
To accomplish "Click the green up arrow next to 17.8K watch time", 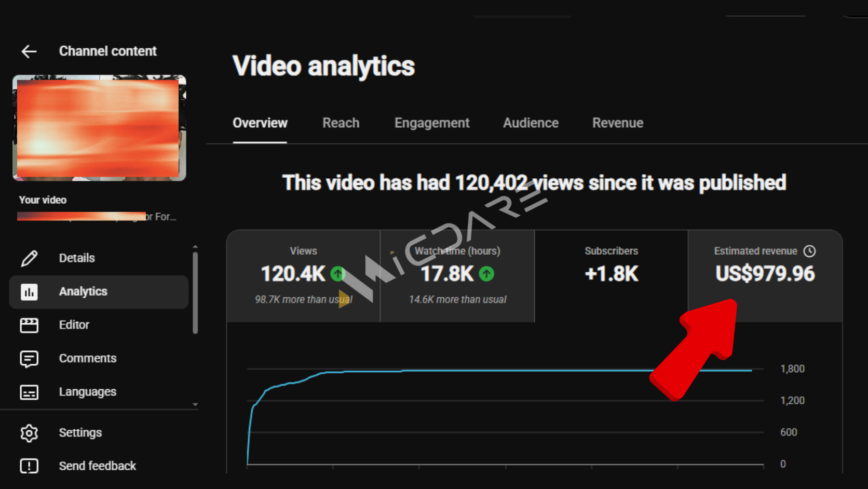I will pyautogui.click(x=486, y=273).
